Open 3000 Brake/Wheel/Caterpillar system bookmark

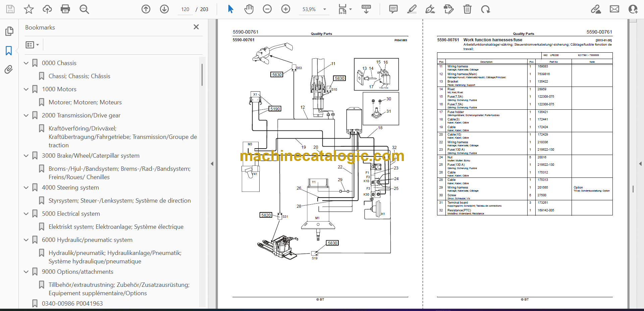tap(91, 156)
